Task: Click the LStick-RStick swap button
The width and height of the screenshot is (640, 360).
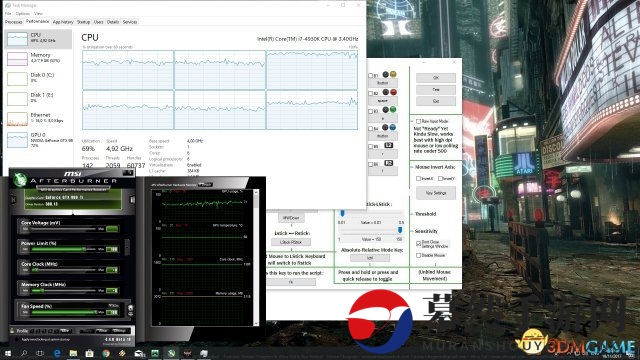Action: click(291, 242)
